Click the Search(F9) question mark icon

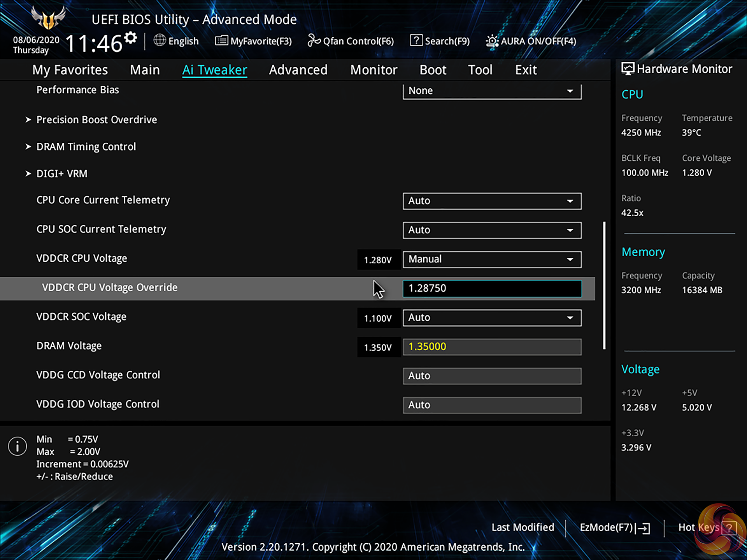pos(416,40)
